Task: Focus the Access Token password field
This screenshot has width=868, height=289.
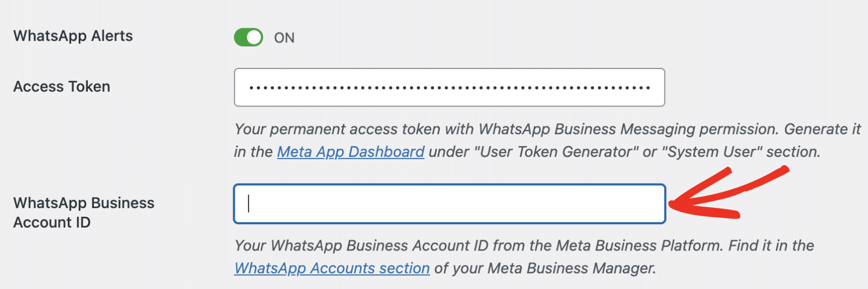Action: [x=449, y=87]
